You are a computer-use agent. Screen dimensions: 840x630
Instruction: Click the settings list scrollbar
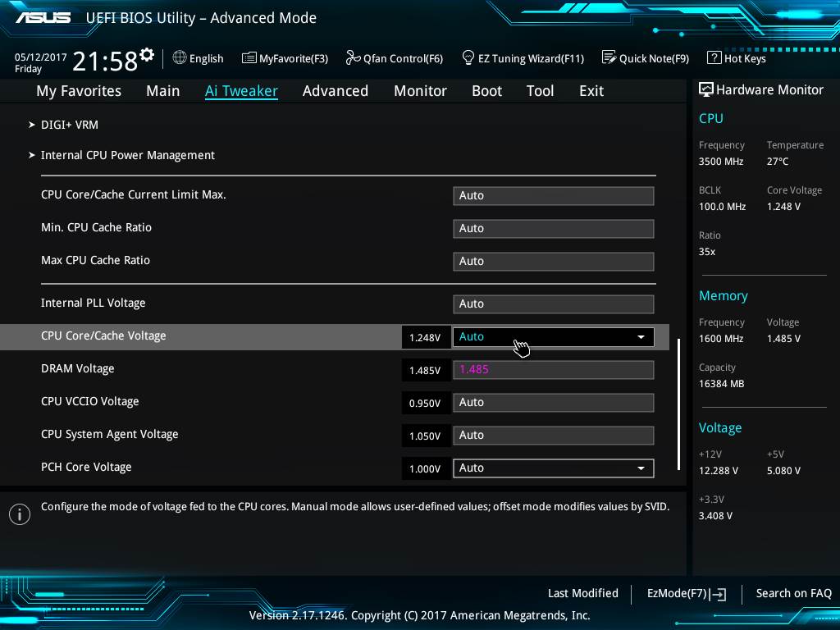[678, 404]
